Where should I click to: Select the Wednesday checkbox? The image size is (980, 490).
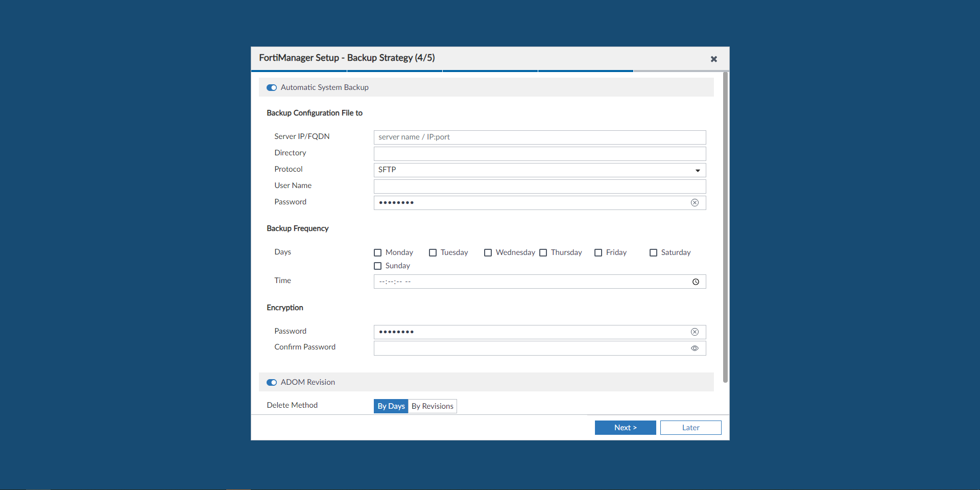click(488, 253)
